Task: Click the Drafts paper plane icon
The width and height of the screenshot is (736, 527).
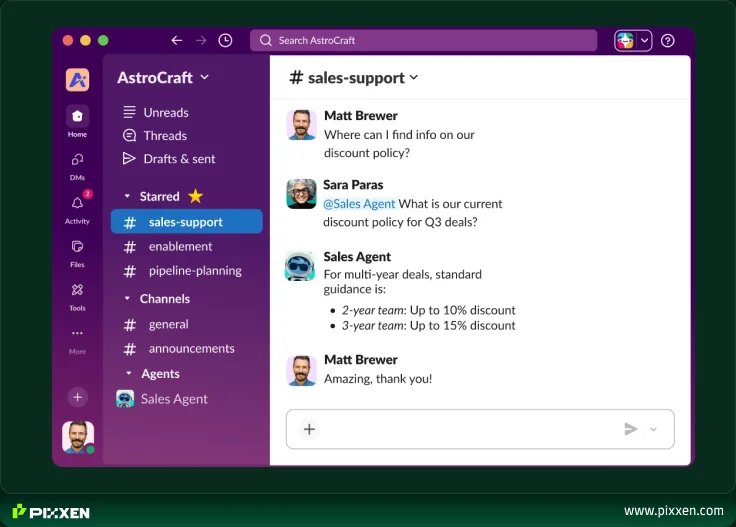Action: coord(129,158)
